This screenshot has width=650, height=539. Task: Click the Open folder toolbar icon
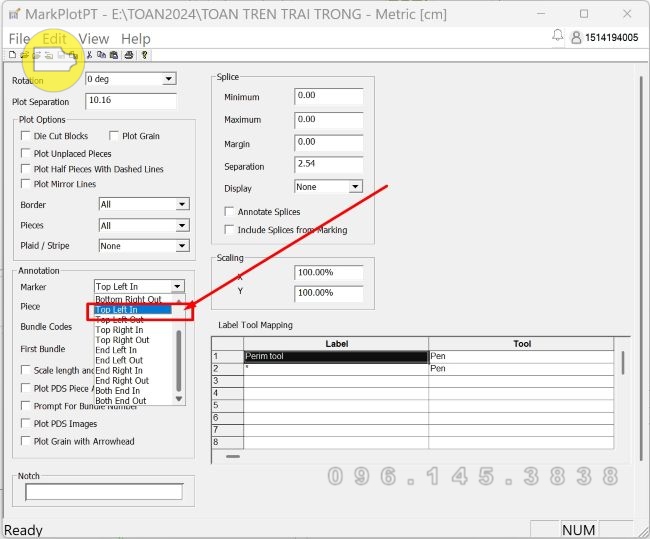pos(24,55)
